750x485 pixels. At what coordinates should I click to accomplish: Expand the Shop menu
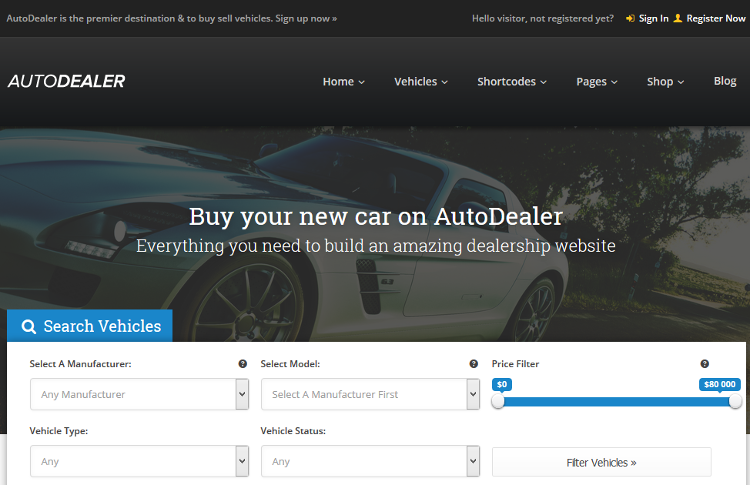pos(665,82)
